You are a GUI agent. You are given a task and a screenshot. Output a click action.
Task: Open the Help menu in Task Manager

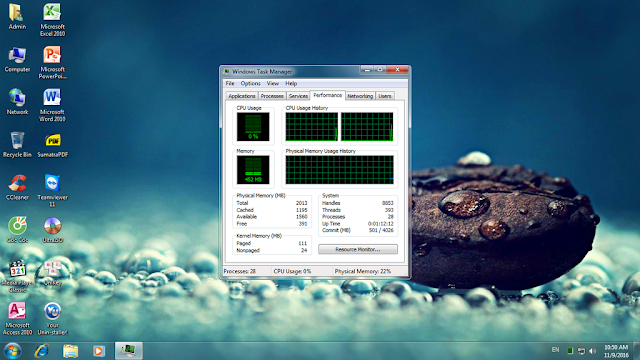click(x=291, y=83)
